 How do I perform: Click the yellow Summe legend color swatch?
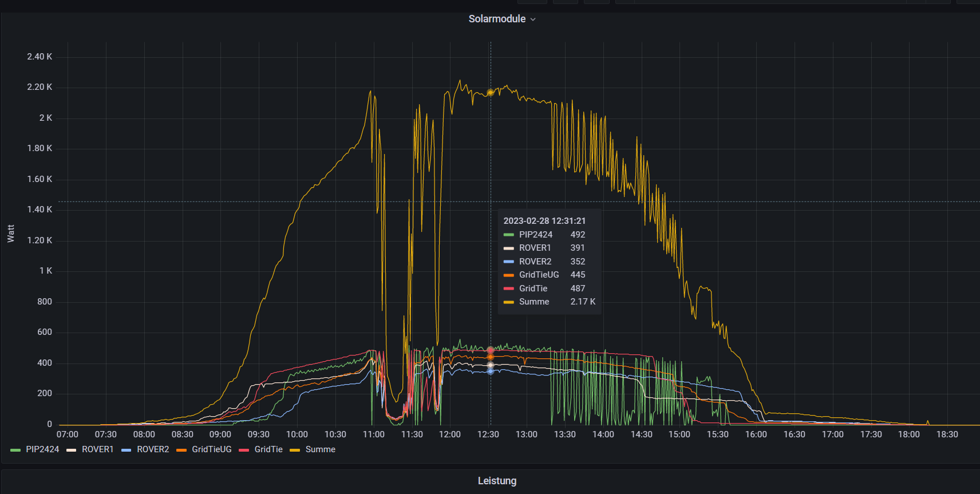(x=295, y=450)
